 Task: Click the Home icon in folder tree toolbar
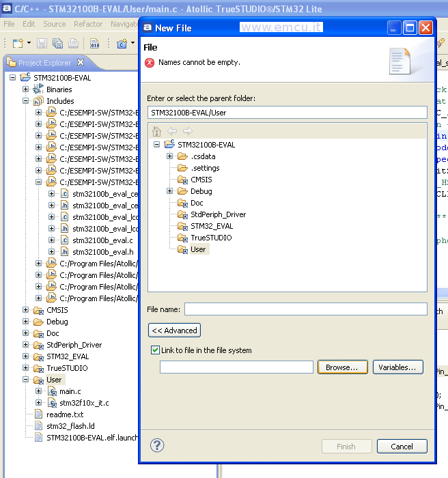[x=157, y=131]
